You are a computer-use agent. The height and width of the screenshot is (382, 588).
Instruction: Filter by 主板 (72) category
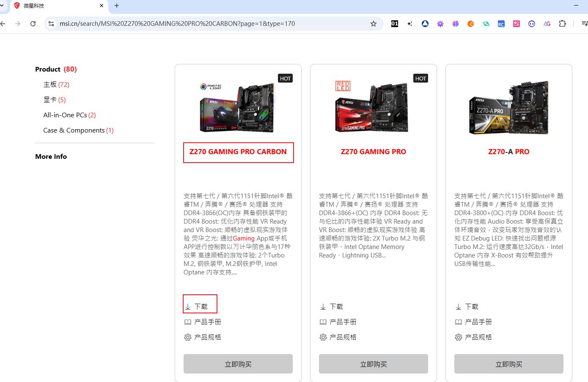56,85
